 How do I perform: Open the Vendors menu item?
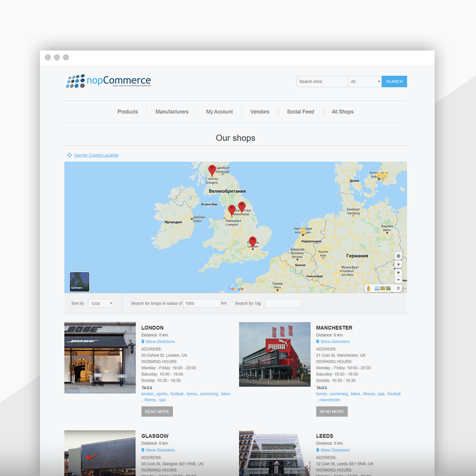pyautogui.click(x=260, y=112)
